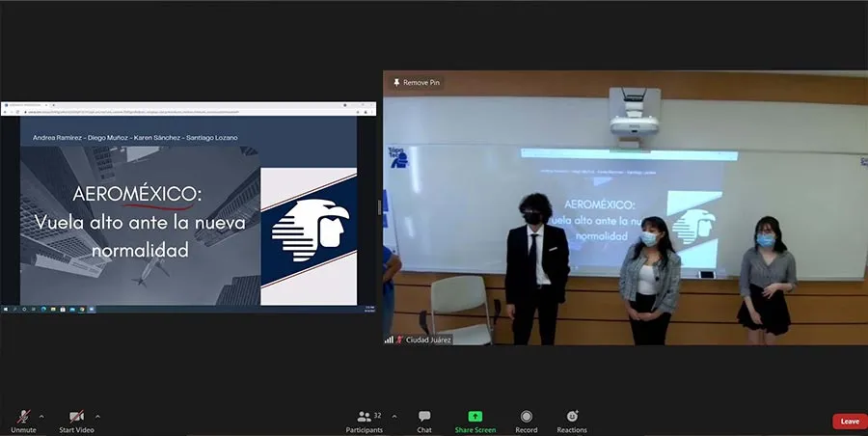Click the Ciudad Juárez name label
The width and height of the screenshot is (868, 436).
(x=428, y=341)
